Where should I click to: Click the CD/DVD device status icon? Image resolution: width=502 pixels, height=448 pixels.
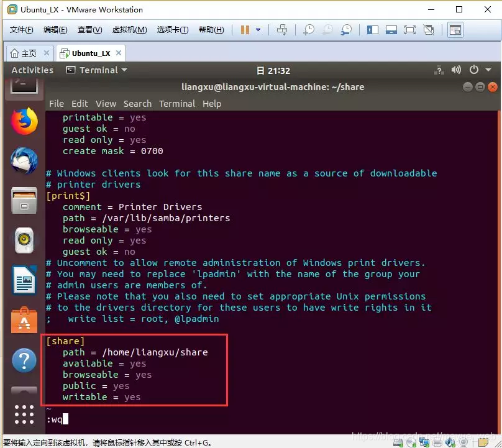(x=411, y=442)
